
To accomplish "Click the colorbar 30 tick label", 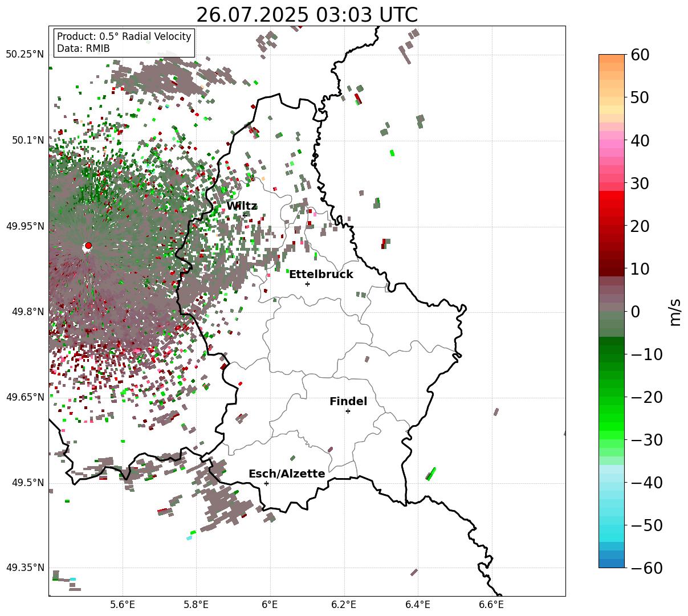I will click(639, 183).
